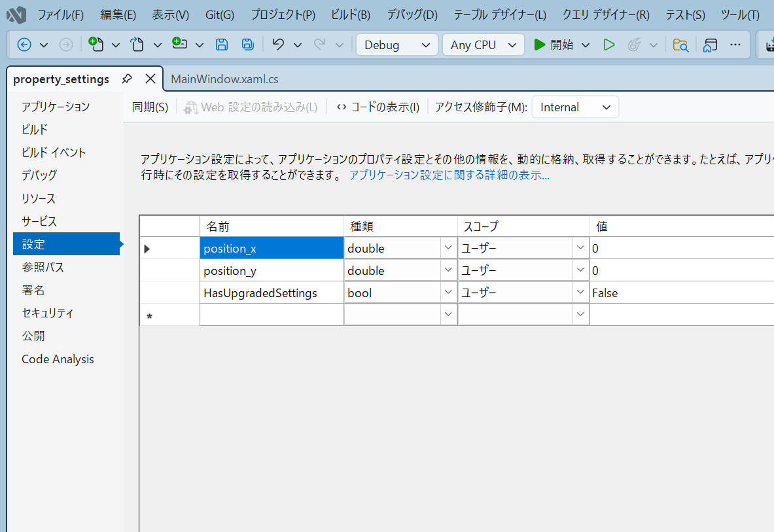Open the Git(G) menu

pos(220,15)
